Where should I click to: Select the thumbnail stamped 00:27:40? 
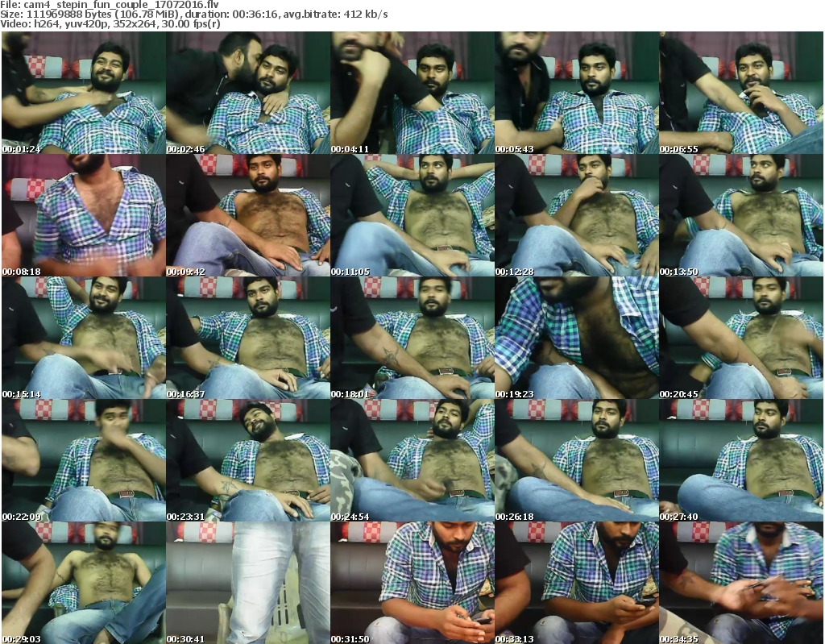pyautogui.click(x=741, y=460)
